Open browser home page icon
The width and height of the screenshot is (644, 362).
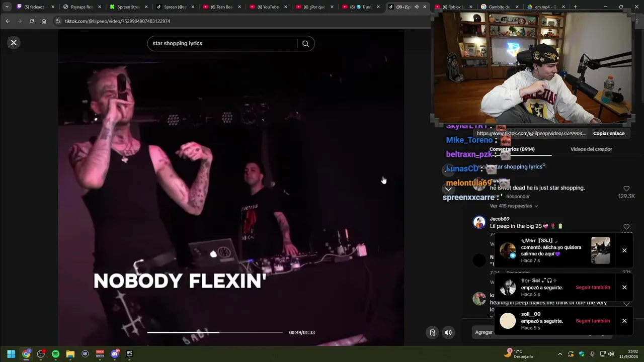point(44,21)
